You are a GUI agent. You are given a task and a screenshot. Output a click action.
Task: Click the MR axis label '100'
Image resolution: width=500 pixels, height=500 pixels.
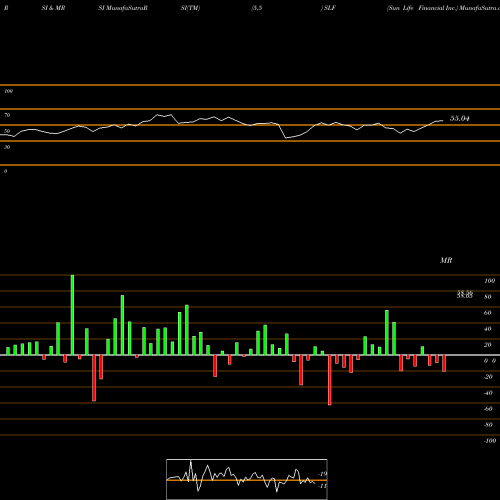(x=489, y=281)
